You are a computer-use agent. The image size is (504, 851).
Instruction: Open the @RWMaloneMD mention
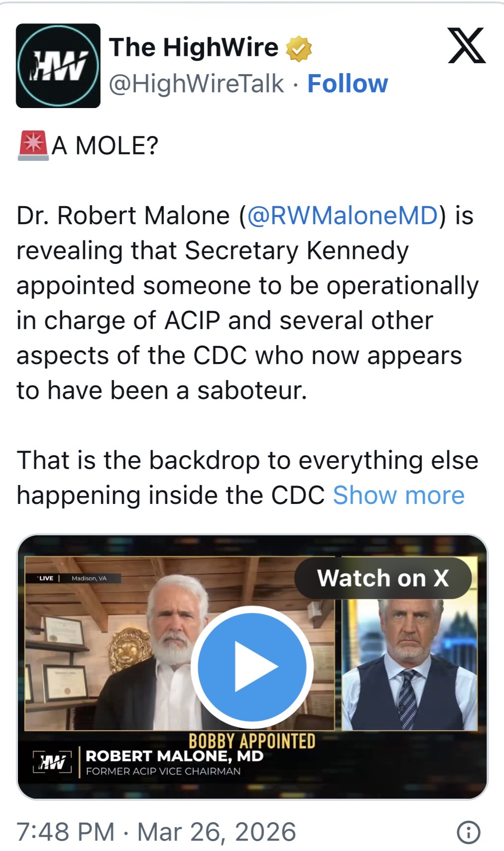click(x=342, y=216)
